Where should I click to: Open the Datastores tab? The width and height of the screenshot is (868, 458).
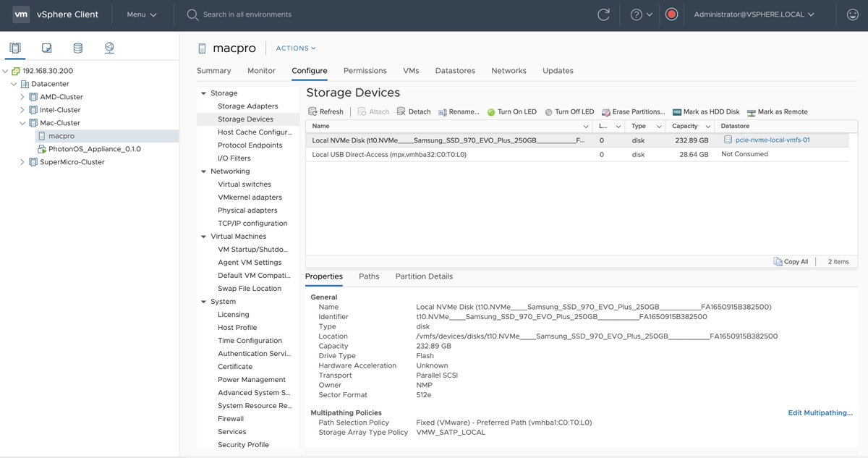[455, 71]
